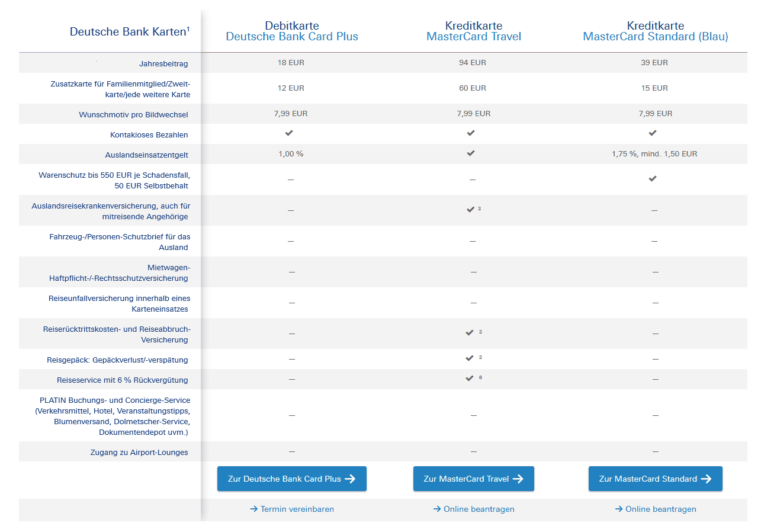The width and height of the screenshot is (764, 532).
Task: Click Mietwagen-Haftpflicht row label
Action: point(120,273)
